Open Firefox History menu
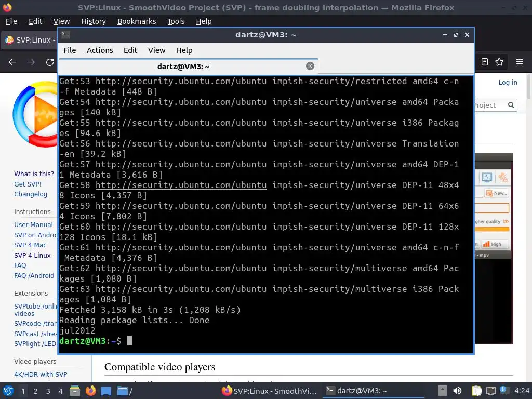 click(x=94, y=21)
